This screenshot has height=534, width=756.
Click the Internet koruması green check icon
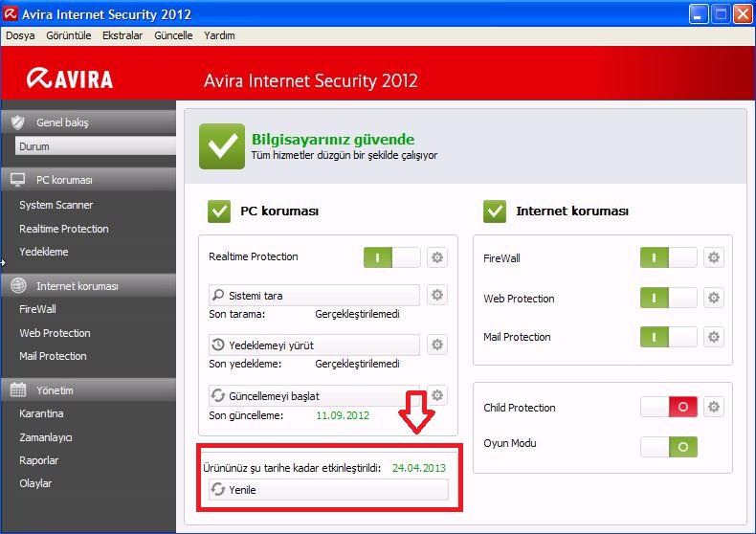tap(495, 211)
